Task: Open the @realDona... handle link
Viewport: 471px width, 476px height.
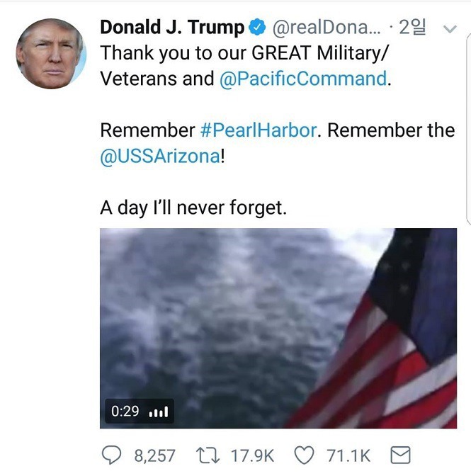Action: [327, 28]
